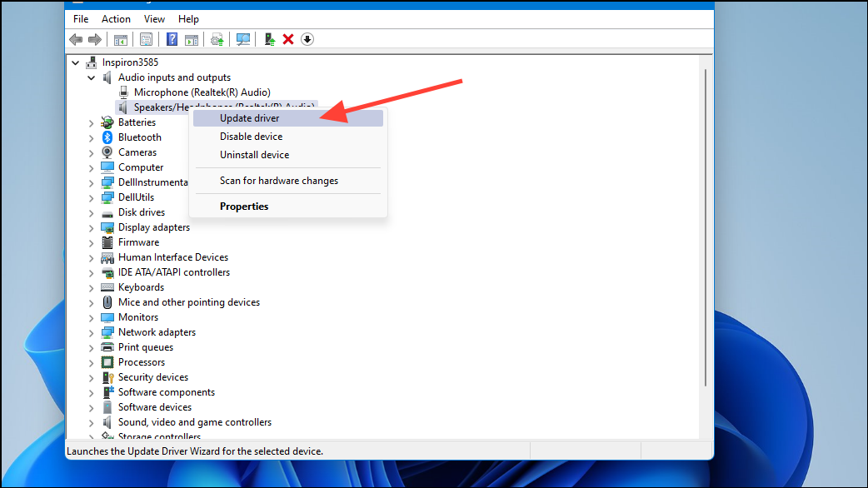Image resolution: width=868 pixels, height=488 pixels.
Task: Click the Forward arrow toolbar icon
Action: [x=95, y=39]
